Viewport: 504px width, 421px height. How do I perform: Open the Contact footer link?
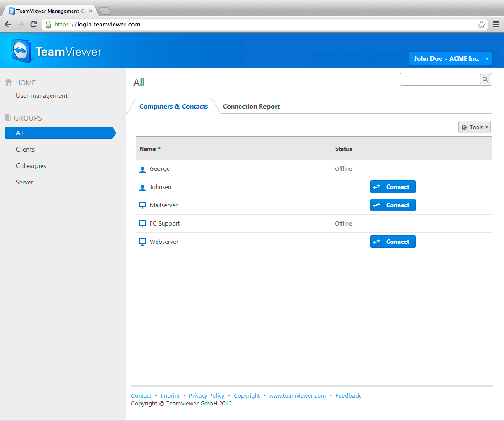(141, 395)
